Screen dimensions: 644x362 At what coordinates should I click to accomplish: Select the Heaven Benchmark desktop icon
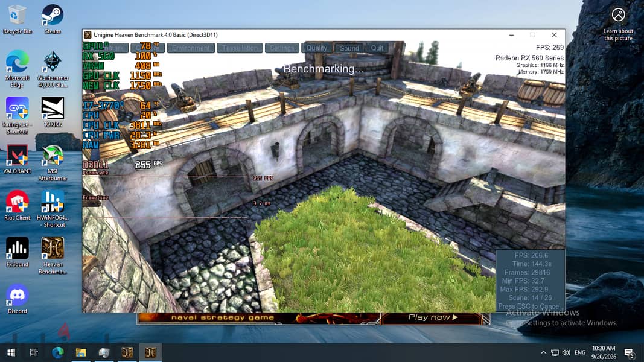tap(53, 256)
